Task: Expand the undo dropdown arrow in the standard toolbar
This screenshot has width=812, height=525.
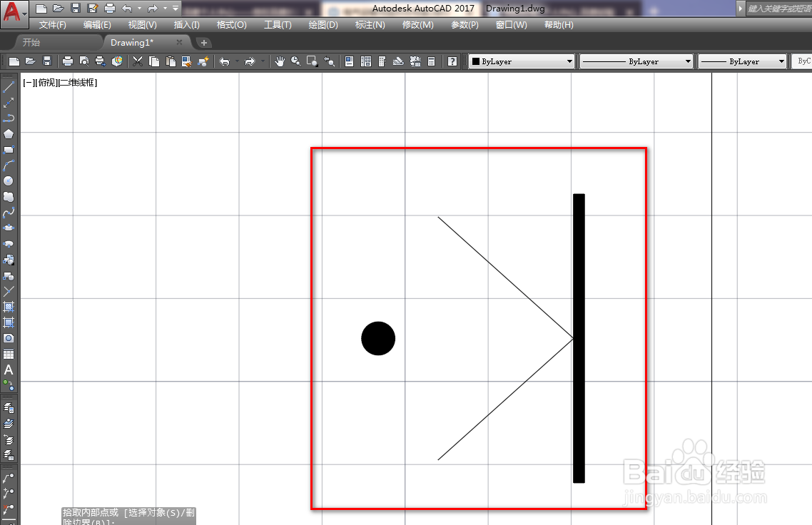Action: click(237, 61)
